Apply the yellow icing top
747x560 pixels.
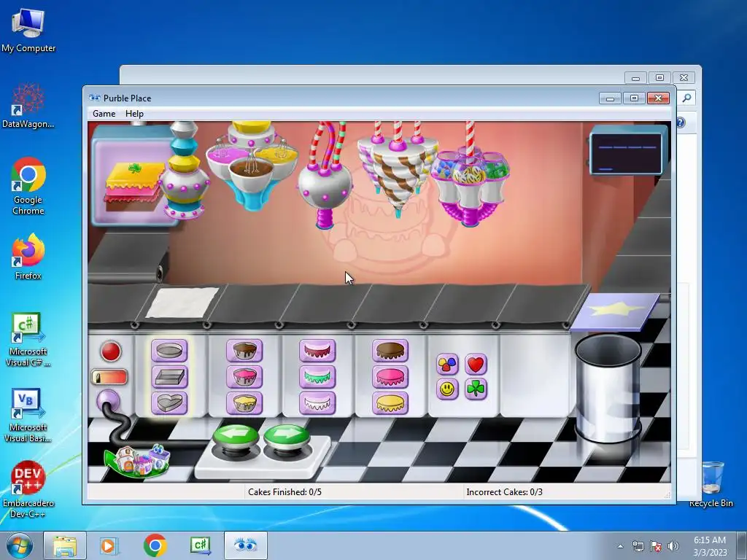click(x=390, y=402)
